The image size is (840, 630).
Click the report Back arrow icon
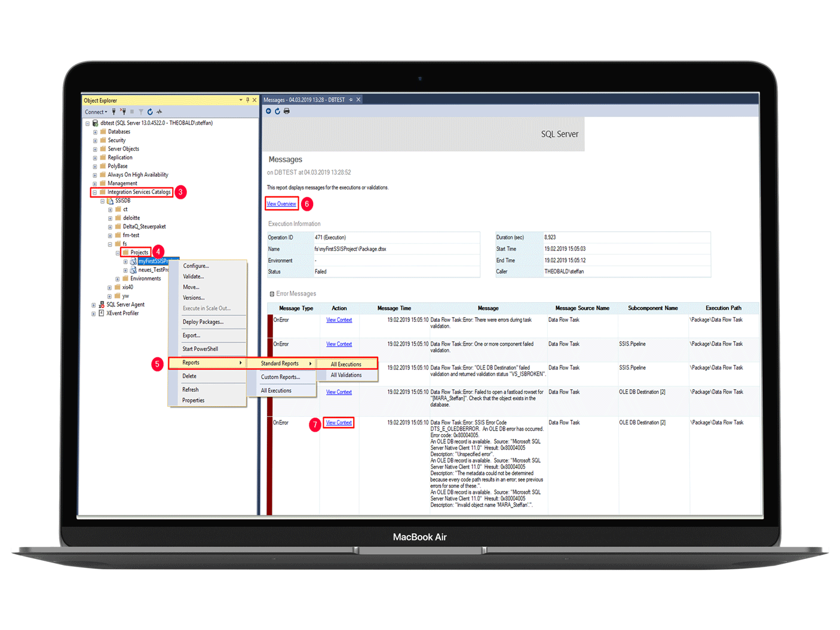[x=268, y=111]
